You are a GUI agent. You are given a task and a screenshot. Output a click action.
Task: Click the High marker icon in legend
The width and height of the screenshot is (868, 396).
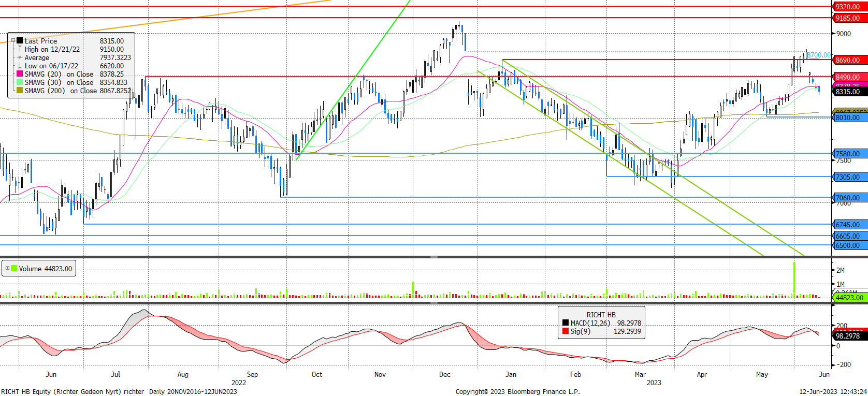click(x=20, y=49)
